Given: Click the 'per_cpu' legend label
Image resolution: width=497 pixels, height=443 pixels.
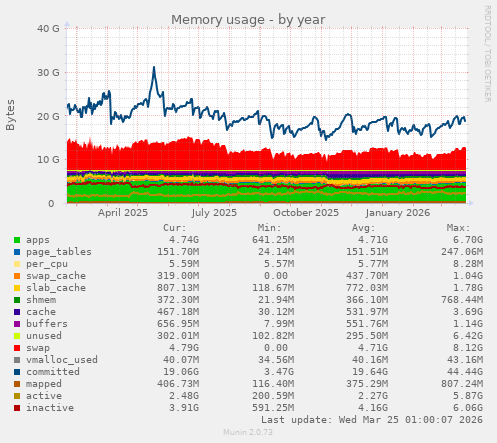Looking at the screenshot, I should (47, 264).
